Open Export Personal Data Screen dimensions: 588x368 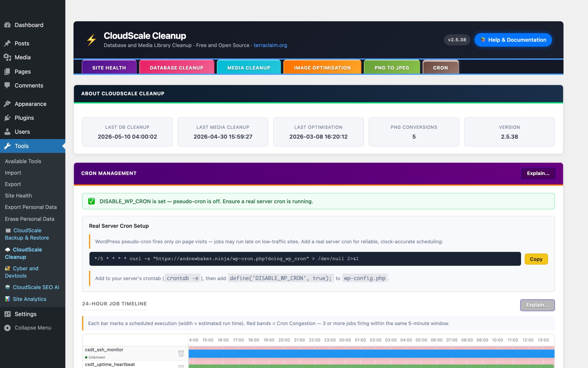pos(31,207)
